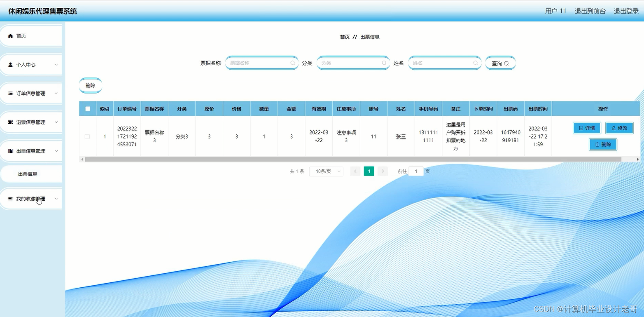Viewport: 644px width, 317px height.
Task: Click the 用户 11 label in header
Action: [x=556, y=11]
